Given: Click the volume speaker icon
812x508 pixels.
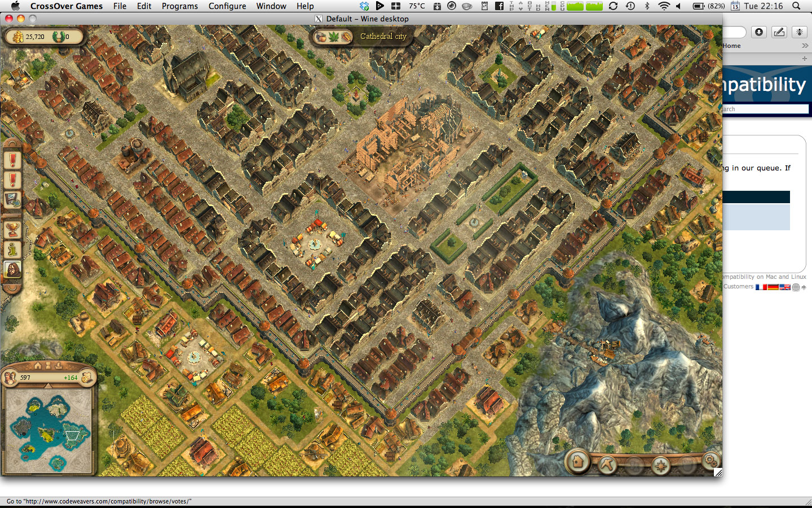Looking at the screenshot, I should [x=678, y=6].
